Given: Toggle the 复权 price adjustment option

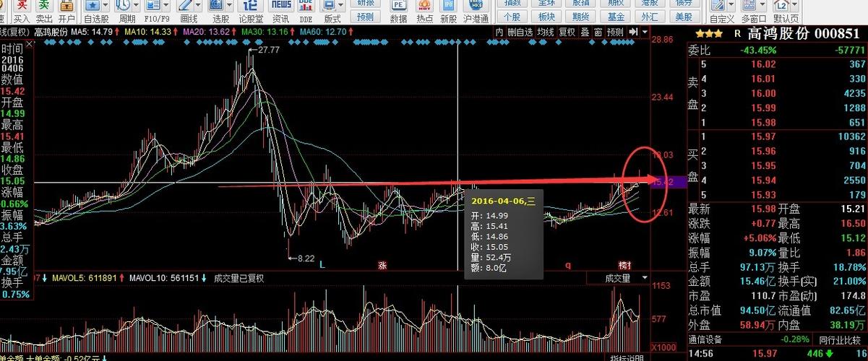Looking at the screenshot, I should pyautogui.click(x=567, y=32).
